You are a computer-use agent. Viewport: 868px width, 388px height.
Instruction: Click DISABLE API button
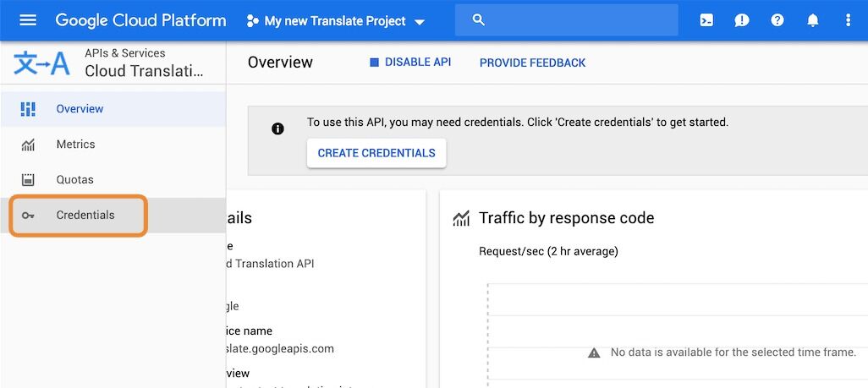pyautogui.click(x=410, y=62)
